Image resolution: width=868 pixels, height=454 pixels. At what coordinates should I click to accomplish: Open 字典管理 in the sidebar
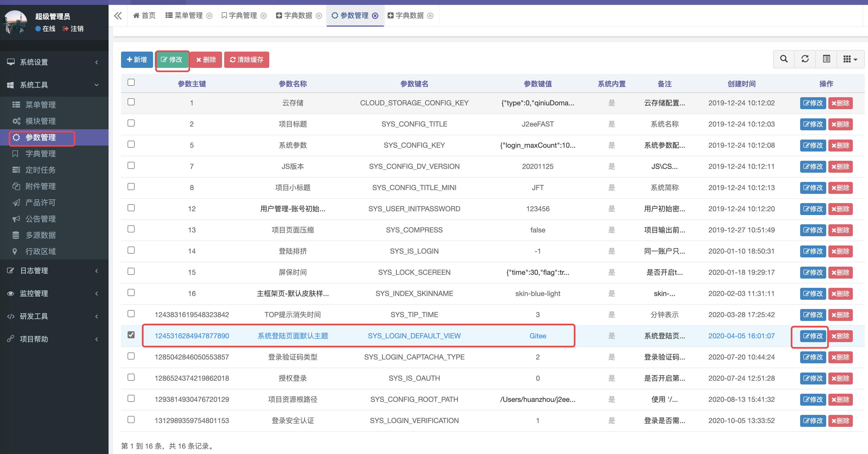point(40,154)
